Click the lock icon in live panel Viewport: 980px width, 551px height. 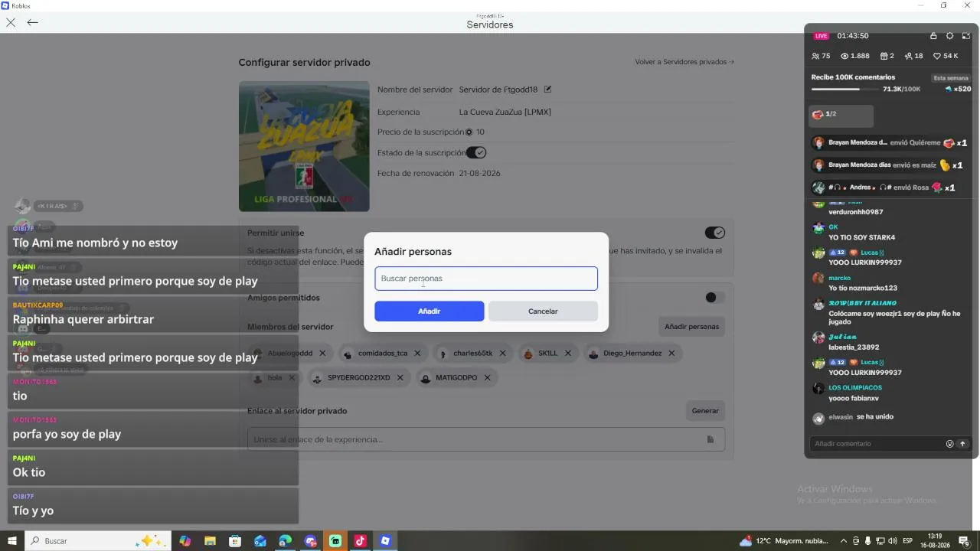point(933,36)
